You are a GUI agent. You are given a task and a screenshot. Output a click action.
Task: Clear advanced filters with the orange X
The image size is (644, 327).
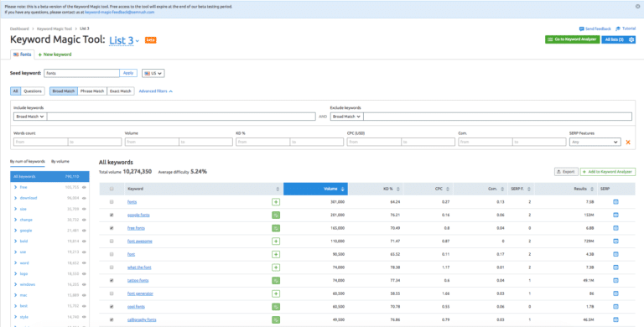pos(628,143)
